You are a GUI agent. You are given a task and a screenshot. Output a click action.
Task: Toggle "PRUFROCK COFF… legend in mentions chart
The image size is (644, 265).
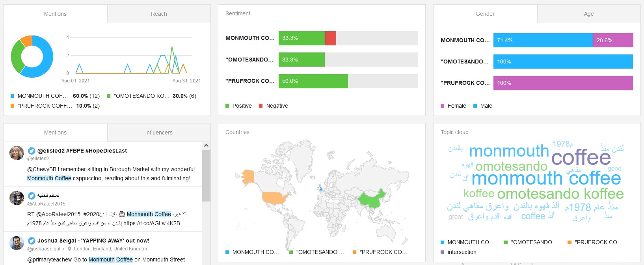point(55,106)
